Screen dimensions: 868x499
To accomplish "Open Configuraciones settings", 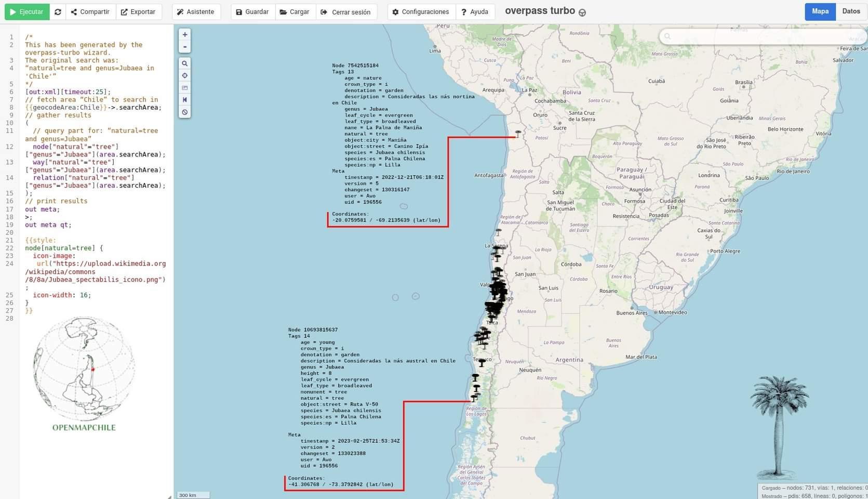I will [421, 12].
